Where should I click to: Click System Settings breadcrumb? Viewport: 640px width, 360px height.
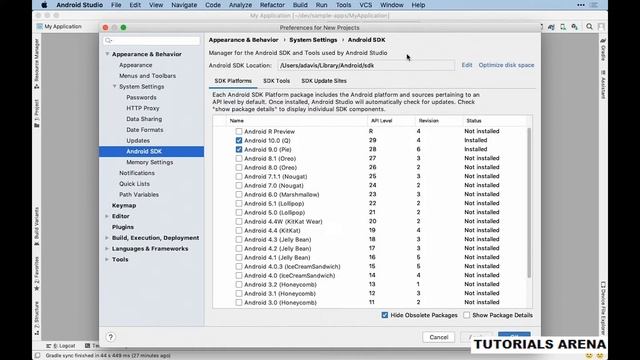(x=313, y=40)
